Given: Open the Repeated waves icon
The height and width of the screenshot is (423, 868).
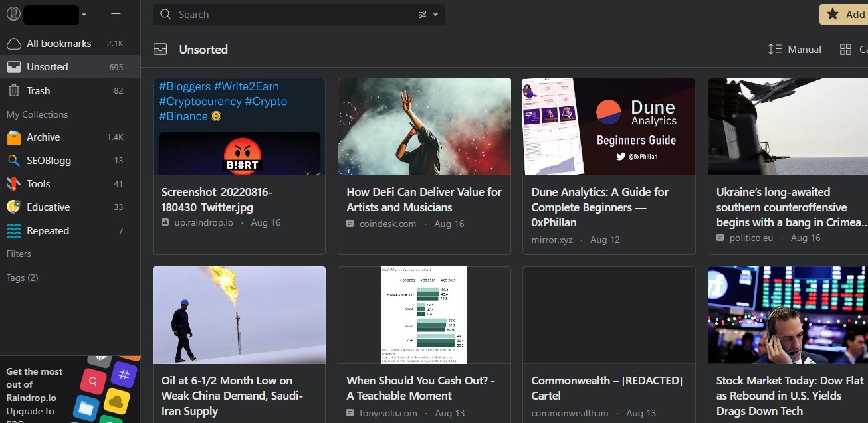Looking at the screenshot, I should click(13, 231).
